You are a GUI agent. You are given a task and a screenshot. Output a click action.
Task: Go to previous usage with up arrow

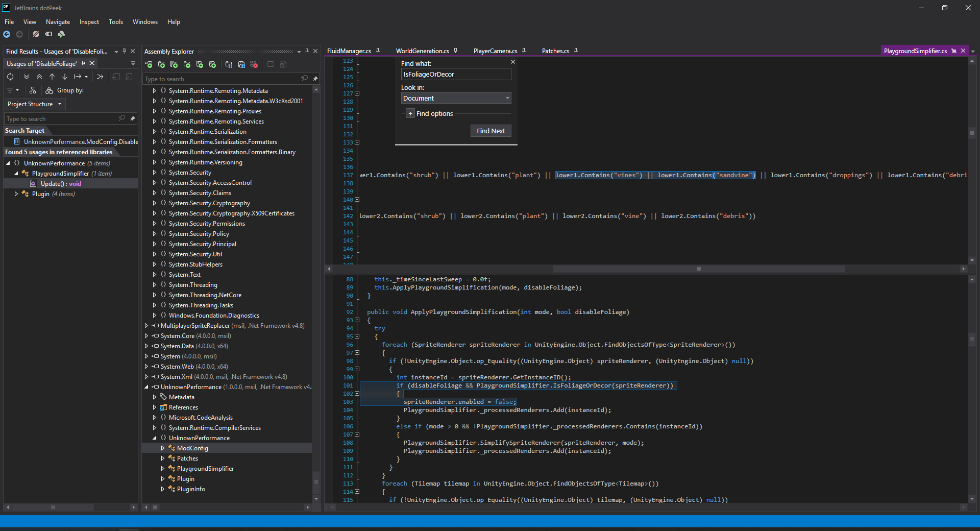pos(52,77)
